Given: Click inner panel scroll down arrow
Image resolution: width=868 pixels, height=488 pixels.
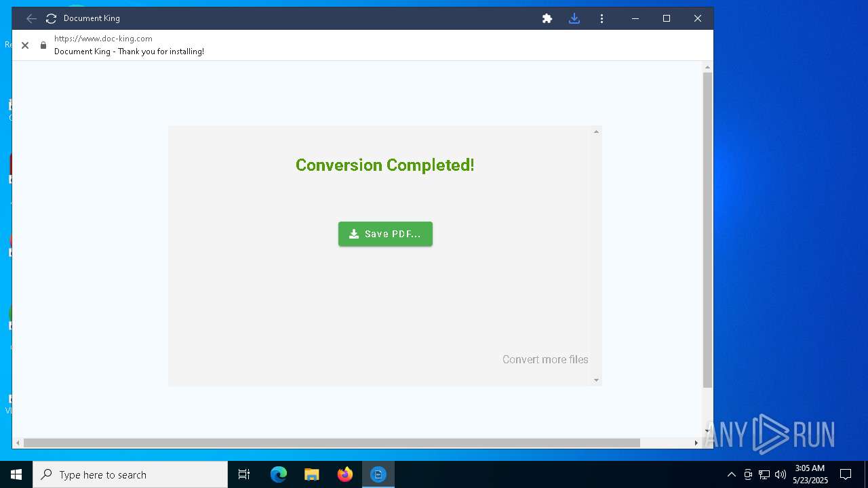Looking at the screenshot, I should (x=596, y=380).
